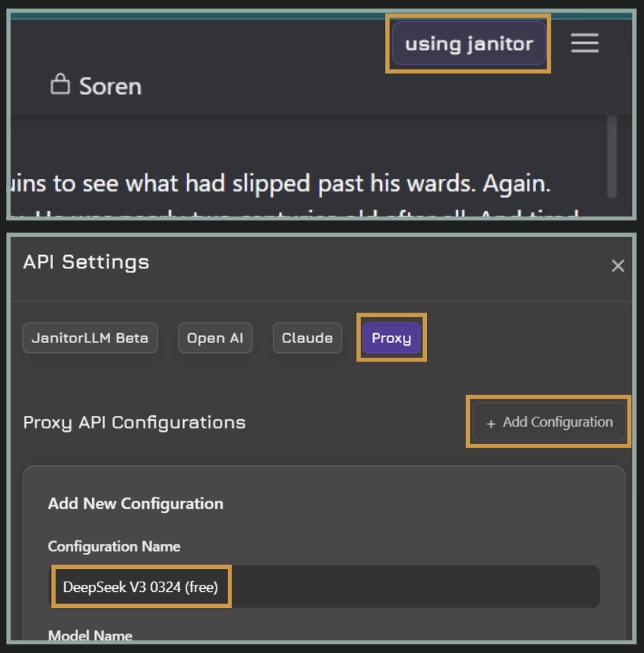Click the 'DeepSeek V3 0324 (free)' text
This screenshot has height=653, width=644.
click(140, 587)
